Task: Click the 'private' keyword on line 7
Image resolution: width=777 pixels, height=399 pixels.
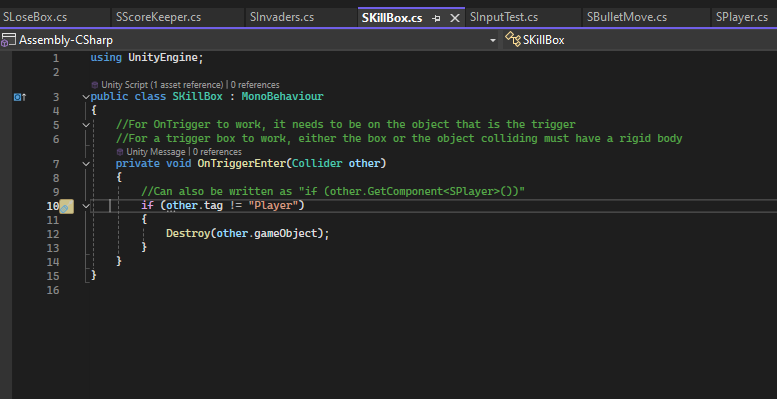Action: coord(138,163)
